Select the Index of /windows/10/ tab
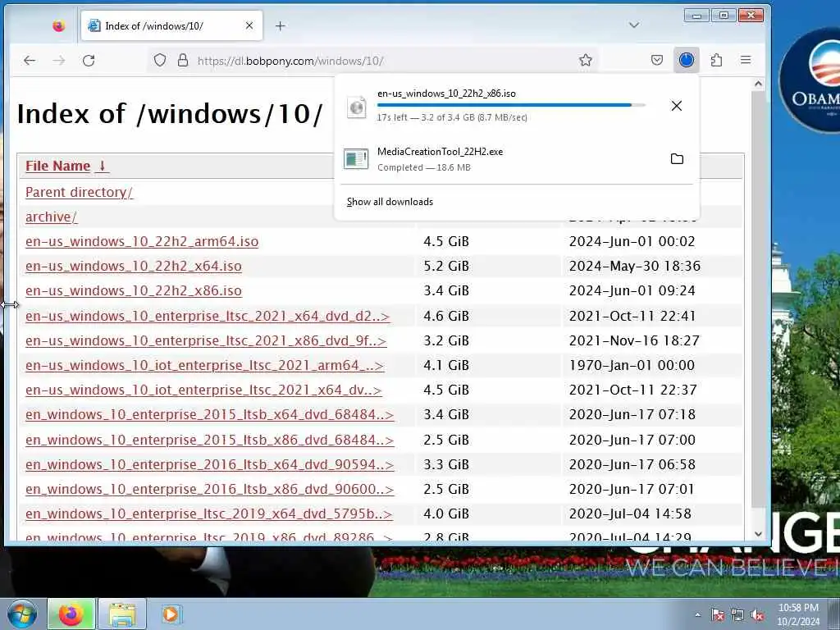The image size is (840, 630). [172, 25]
